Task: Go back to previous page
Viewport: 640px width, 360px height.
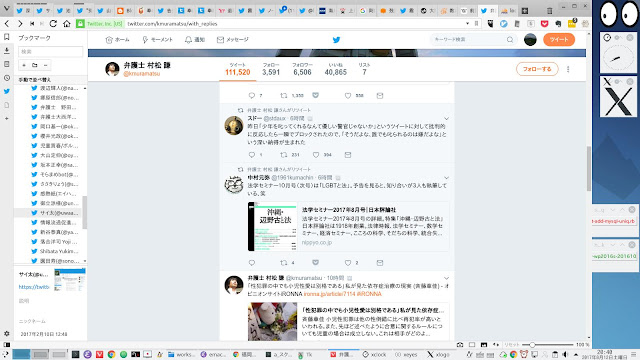Action: (x=7, y=24)
